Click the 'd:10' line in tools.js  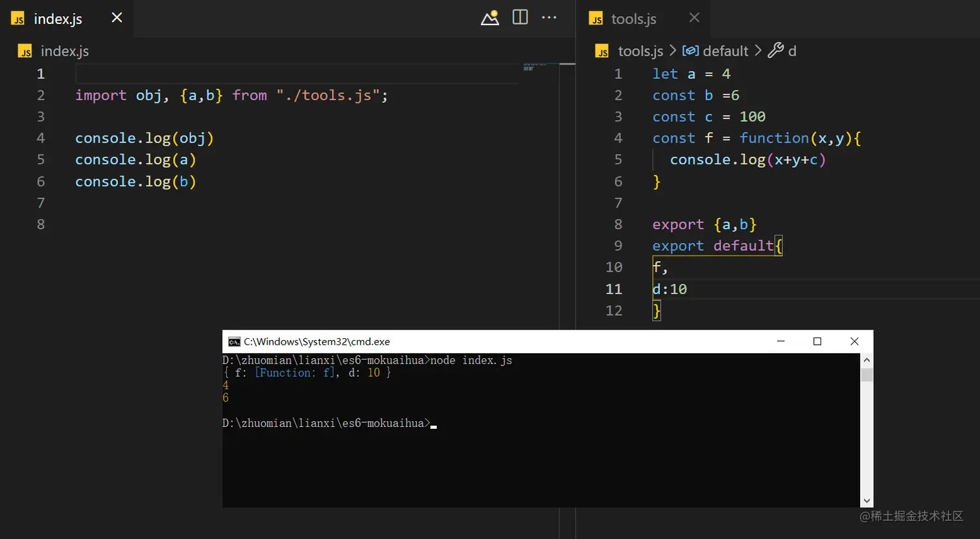coord(670,289)
